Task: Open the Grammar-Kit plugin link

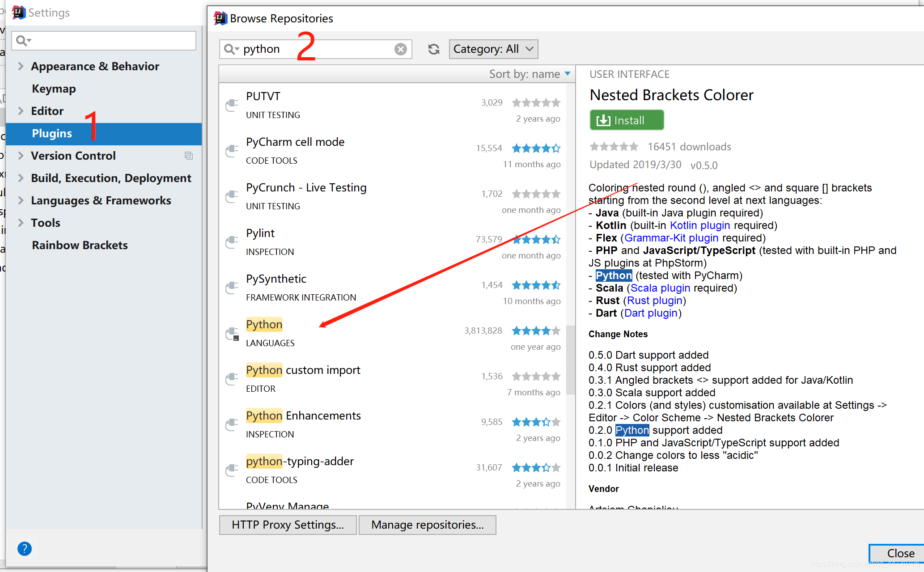Action: click(x=671, y=238)
